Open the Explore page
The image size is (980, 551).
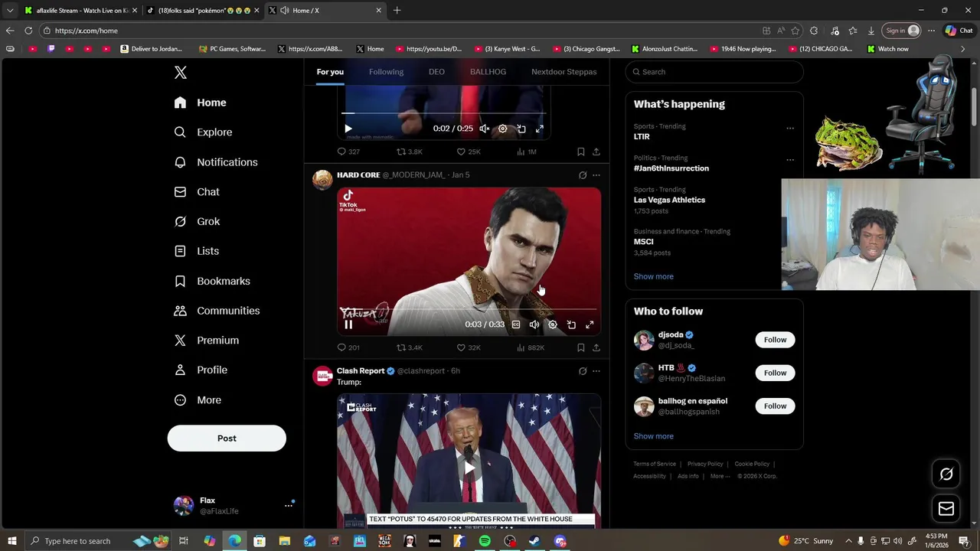[203, 132]
